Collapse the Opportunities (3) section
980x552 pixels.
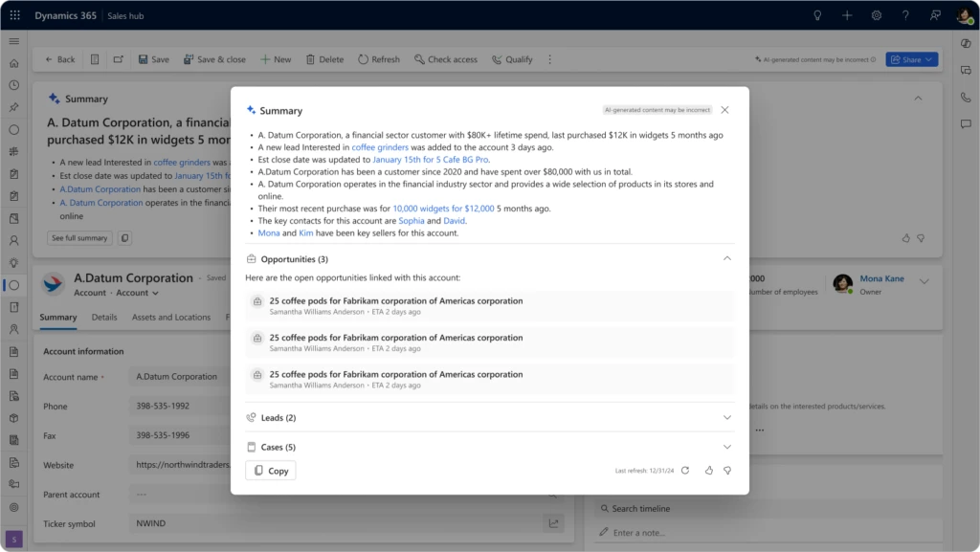(726, 258)
